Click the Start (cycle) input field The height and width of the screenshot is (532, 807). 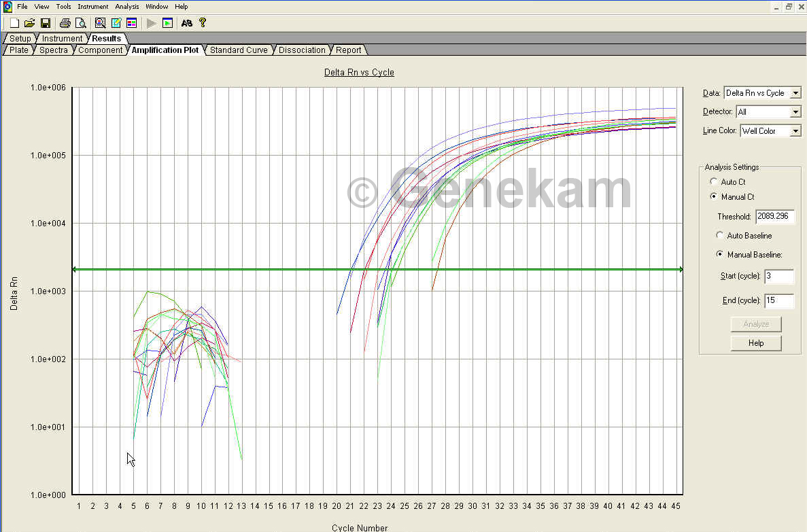pos(779,277)
